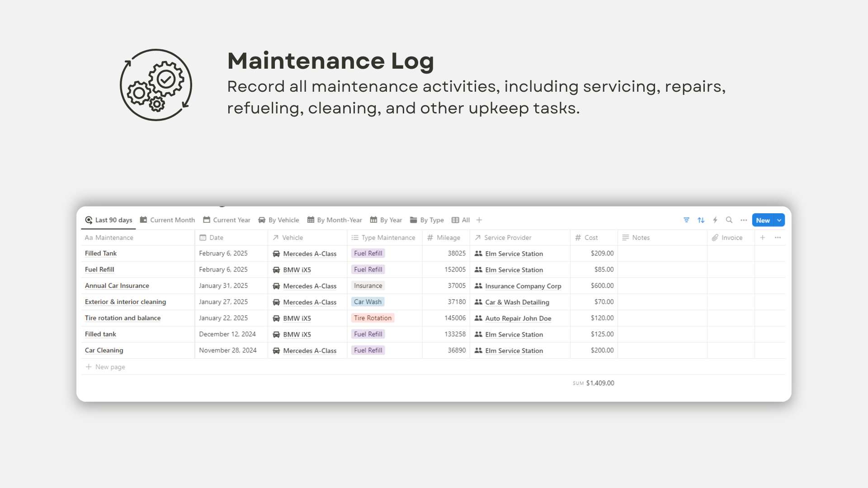Screen dimensions: 868x488
Task: Click car icon in Filled Tank row
Action: pyautogui.click(x=276, y=254)
